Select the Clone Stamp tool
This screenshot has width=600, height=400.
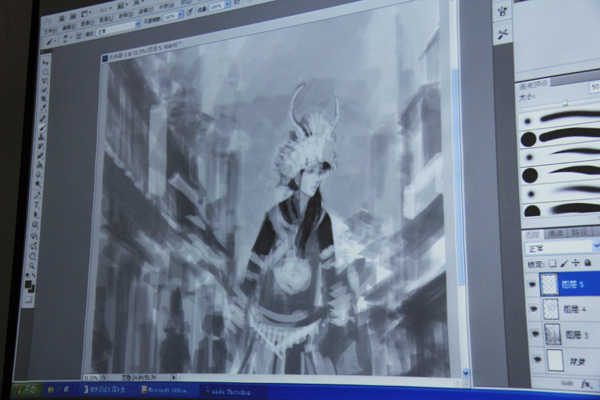tap(41, 137)
